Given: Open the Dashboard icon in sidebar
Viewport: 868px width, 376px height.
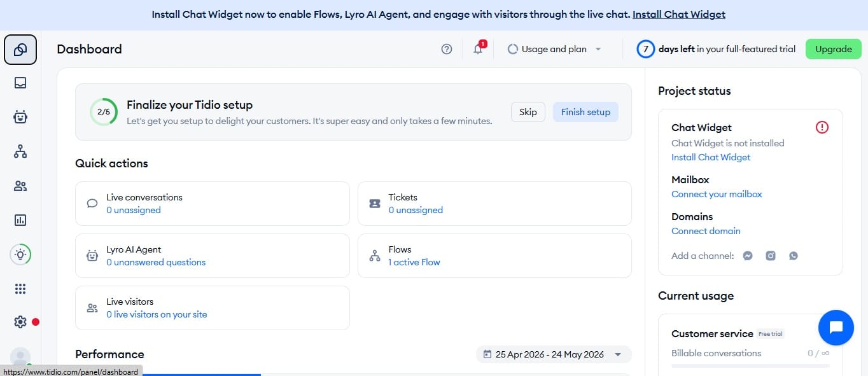Looking at the screenshot, I should tap(20, 50).
